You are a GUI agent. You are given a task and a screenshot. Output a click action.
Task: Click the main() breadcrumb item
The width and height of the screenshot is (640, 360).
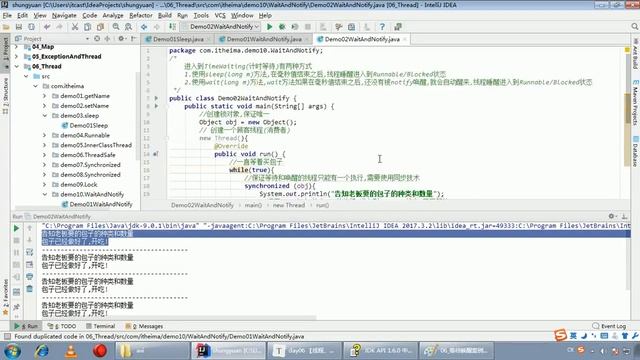point(253,205)
